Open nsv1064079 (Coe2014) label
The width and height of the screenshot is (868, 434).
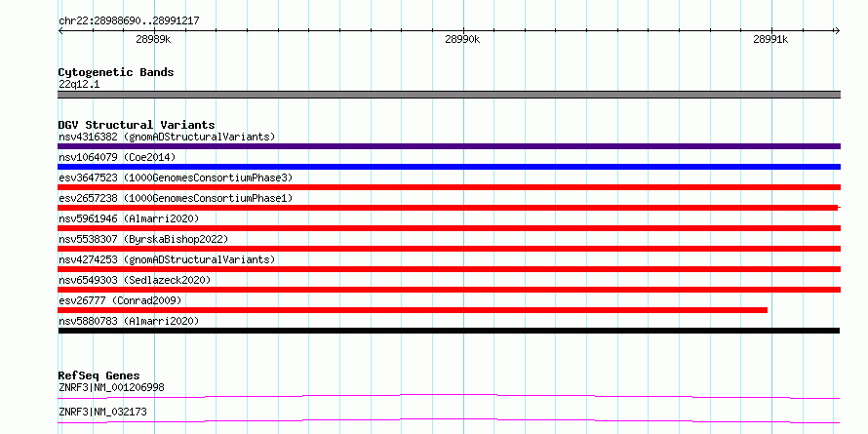[x=117, y=157]
